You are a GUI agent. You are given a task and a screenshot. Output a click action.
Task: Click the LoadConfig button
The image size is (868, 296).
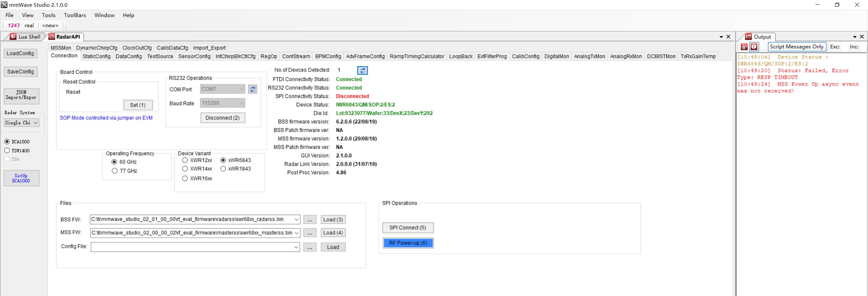coord(20,53)
